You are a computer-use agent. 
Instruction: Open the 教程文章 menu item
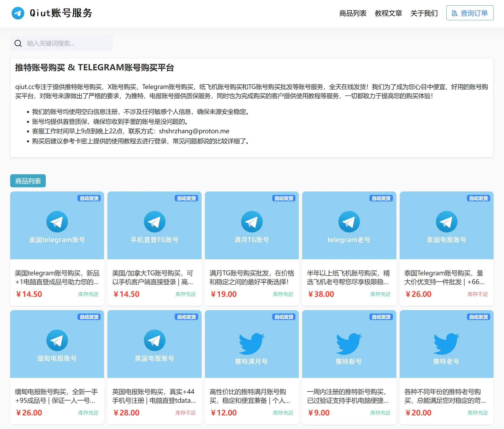click(x=389, y=13)
